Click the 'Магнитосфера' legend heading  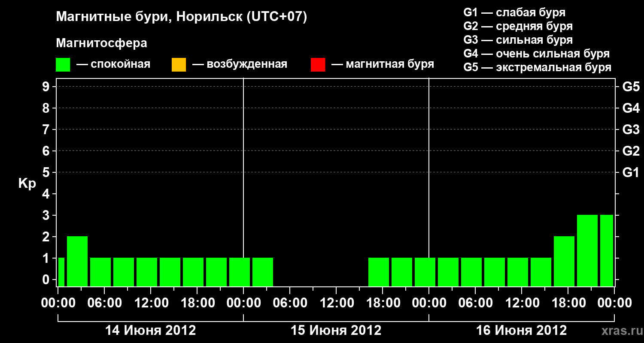click(102, 43)
